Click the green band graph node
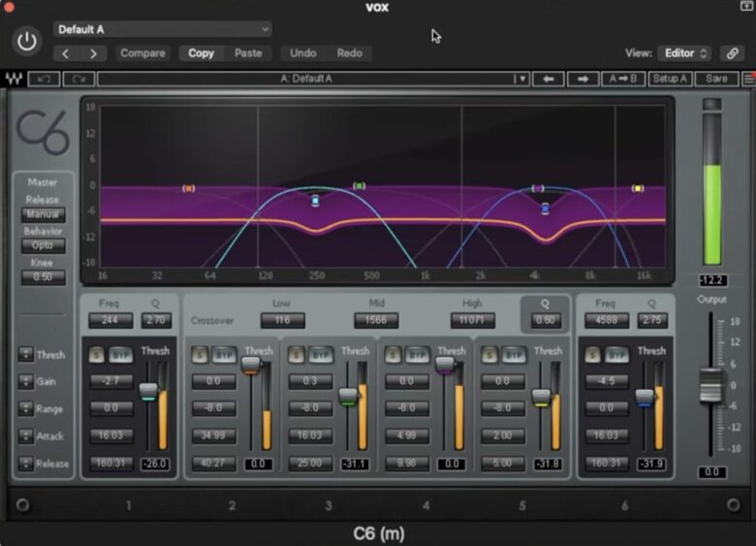 tap(360, 185)
